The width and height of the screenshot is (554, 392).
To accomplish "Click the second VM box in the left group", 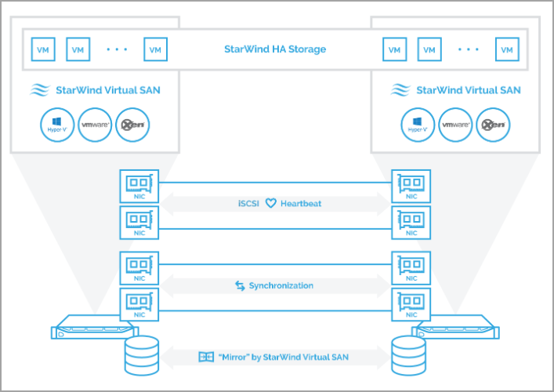I will (78, 49).
